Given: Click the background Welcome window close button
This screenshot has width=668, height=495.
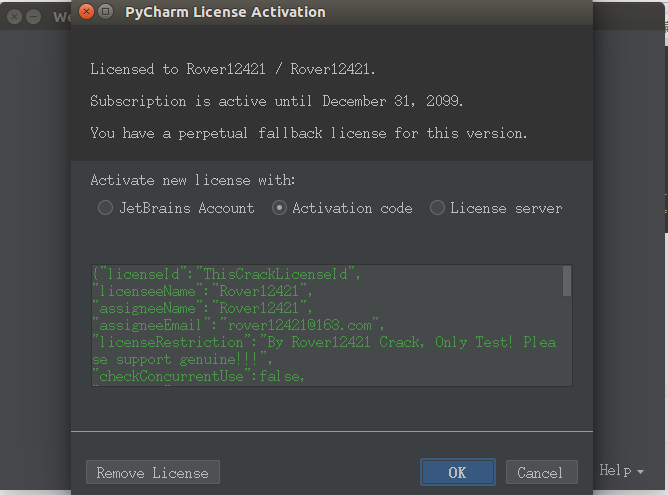Looking at the screenshot, I should [14, 17].
